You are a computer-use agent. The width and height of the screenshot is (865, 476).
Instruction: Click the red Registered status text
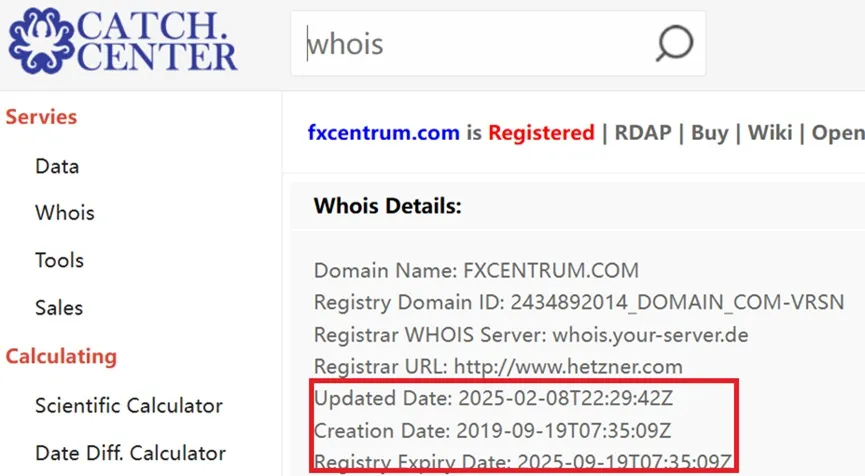click(541, 132)
